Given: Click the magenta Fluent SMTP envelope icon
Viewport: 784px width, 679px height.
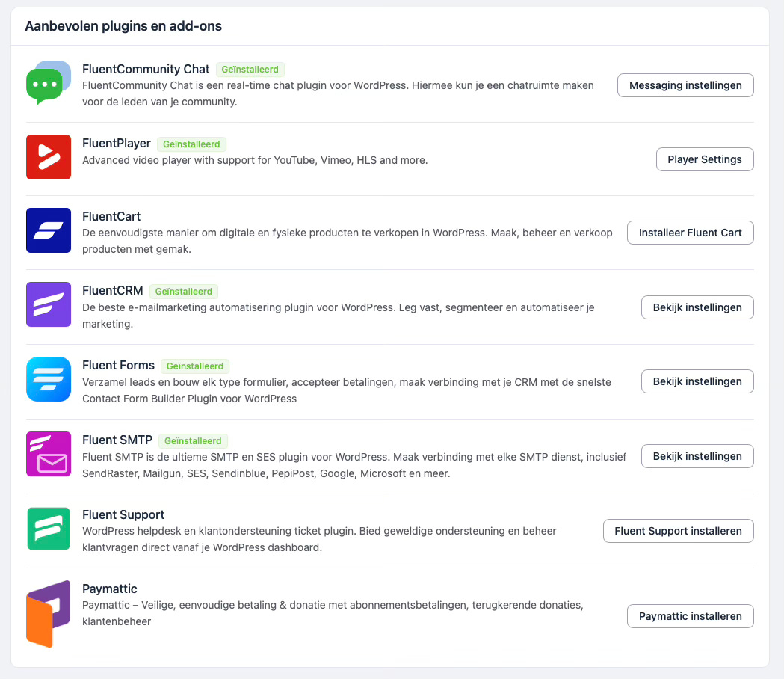Looking at the screenshot, I should coord(49,454).
